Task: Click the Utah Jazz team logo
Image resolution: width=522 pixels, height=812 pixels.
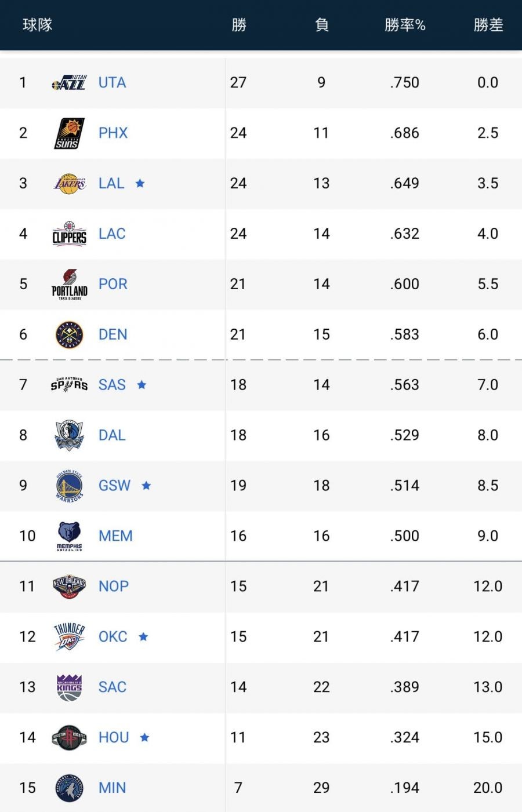Action: pos(69,83)
